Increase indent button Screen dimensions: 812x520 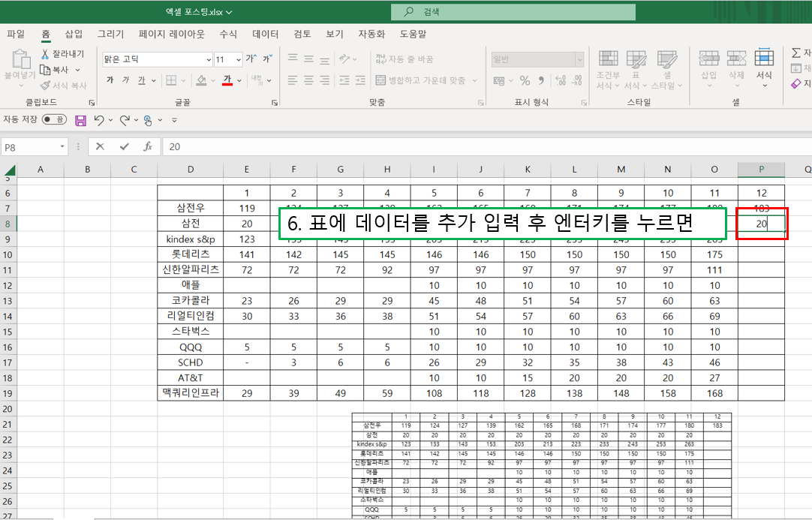pos(360,80)
